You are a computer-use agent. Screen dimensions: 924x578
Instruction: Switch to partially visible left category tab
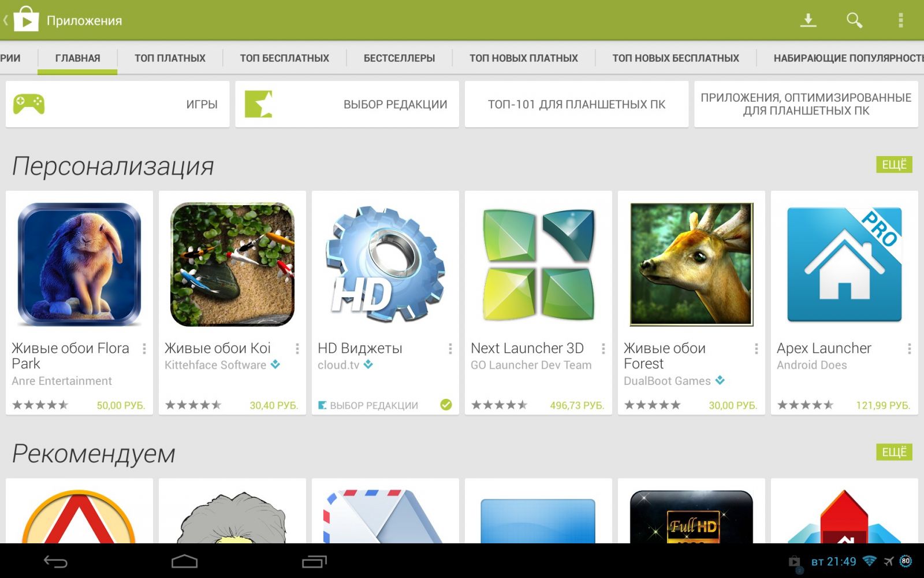click(x=10, y=58)
